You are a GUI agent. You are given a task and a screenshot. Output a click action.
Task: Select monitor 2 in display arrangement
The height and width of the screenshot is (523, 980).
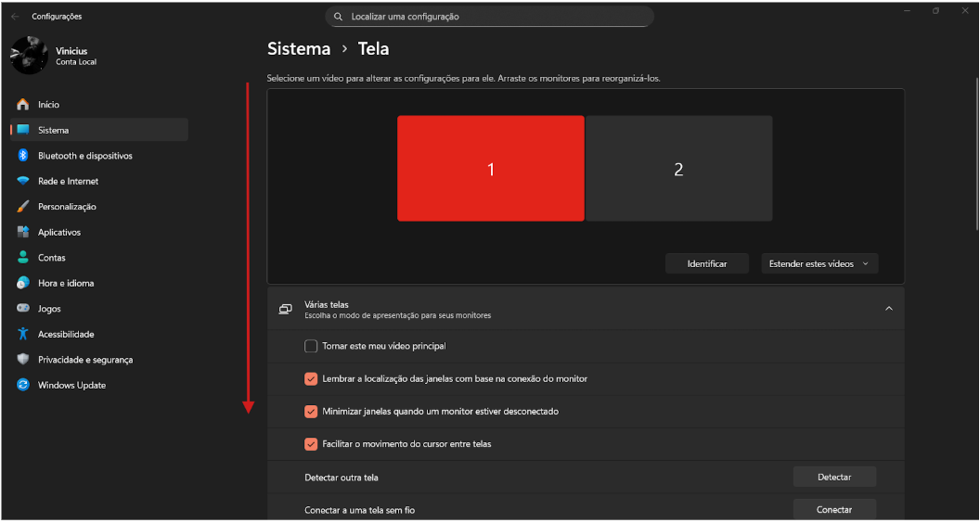[x=678, y=169]
